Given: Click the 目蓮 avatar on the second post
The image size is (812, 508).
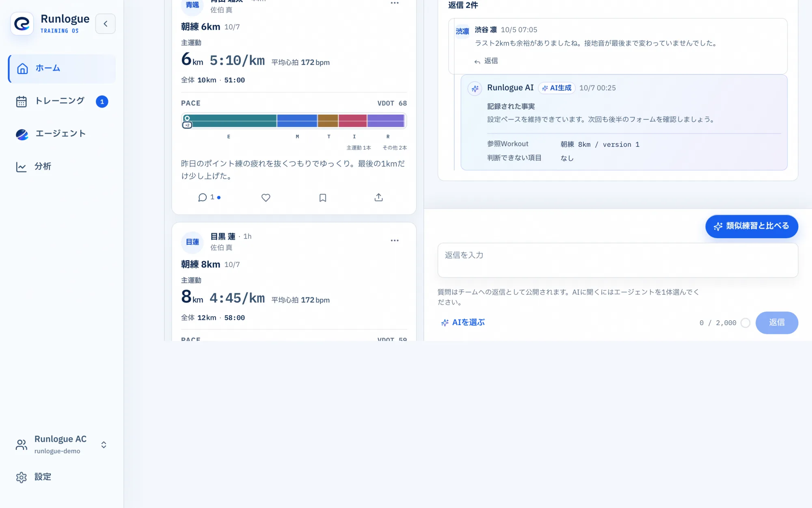Looking at the screenshot, I should [x=192, y=242].
